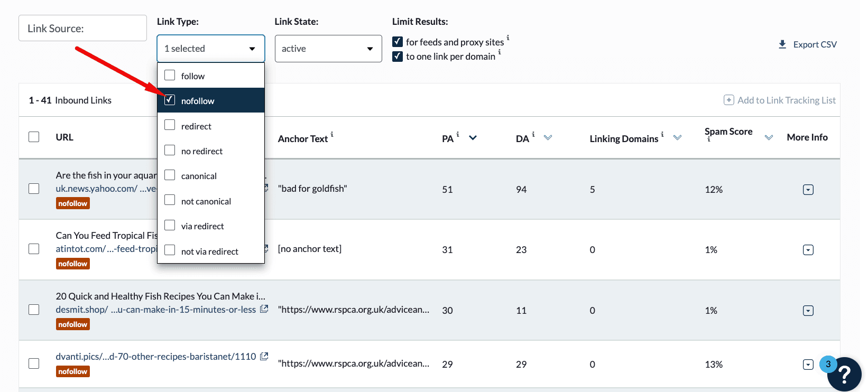
Task: Click external link icon beside dvanti.pics URL
Action: [x=264, y=357]
